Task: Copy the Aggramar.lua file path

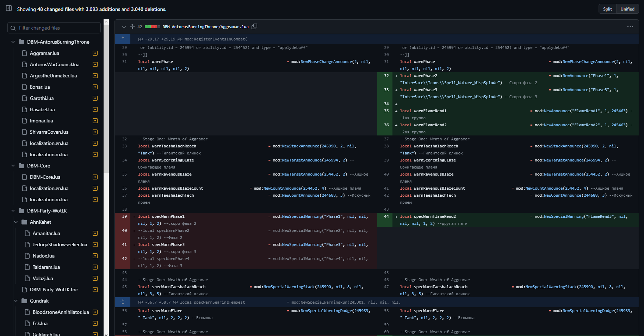Action: click(254, 26)
